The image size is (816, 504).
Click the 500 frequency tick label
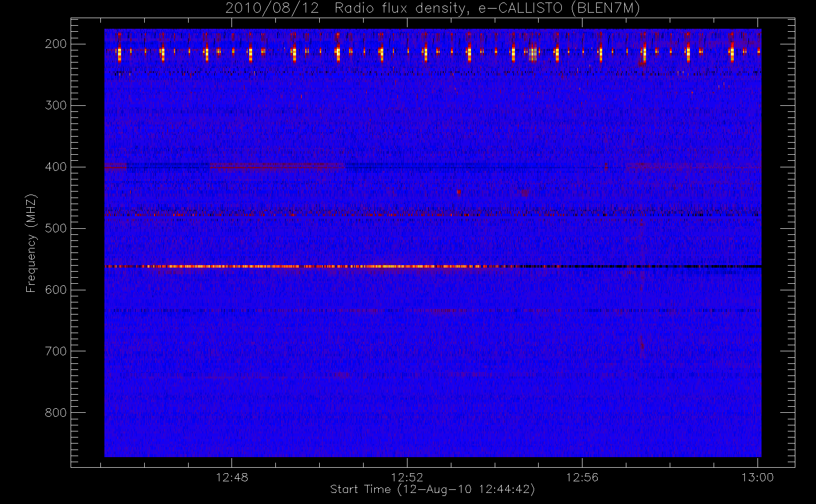coord(56,228)
